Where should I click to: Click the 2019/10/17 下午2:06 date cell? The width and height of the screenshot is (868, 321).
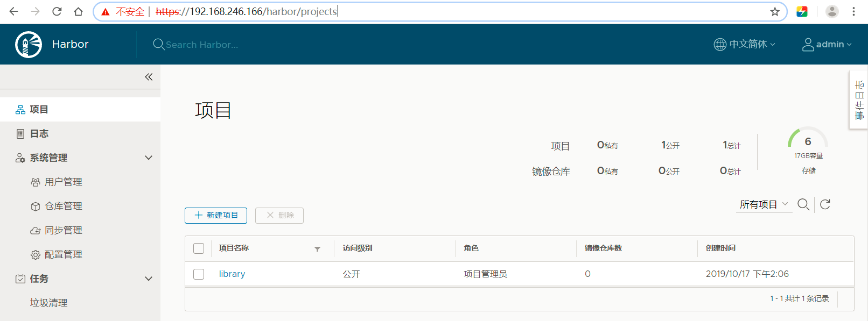[x=747, y=274]
